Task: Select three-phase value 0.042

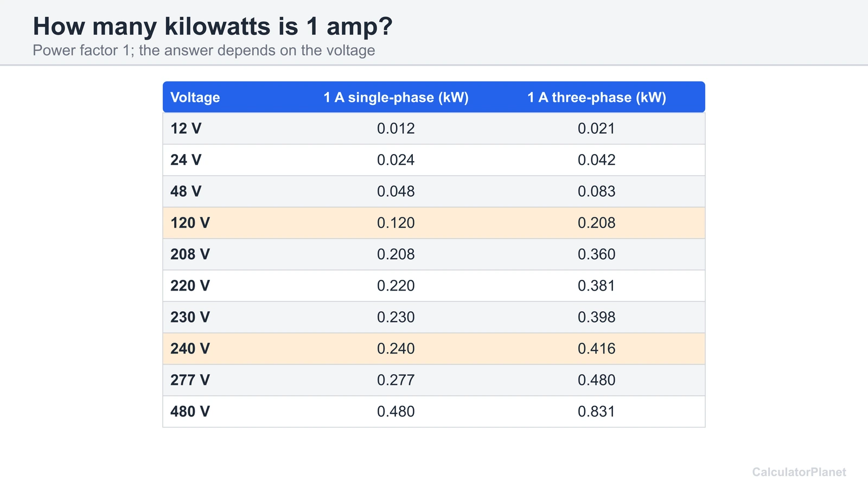Action: pyautogui.click(x=597, y=160)
